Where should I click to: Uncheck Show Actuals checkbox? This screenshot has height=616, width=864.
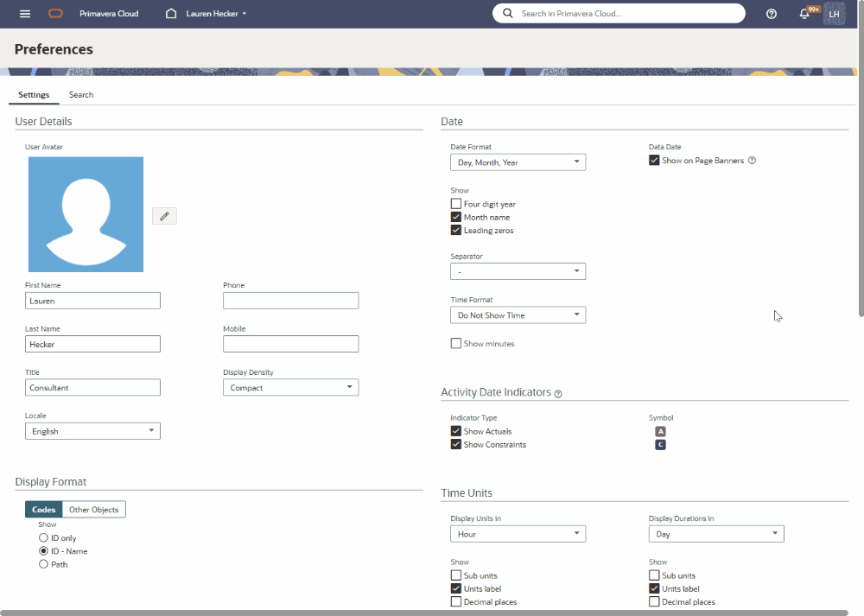pyautogui.click(x=455, y=431)
